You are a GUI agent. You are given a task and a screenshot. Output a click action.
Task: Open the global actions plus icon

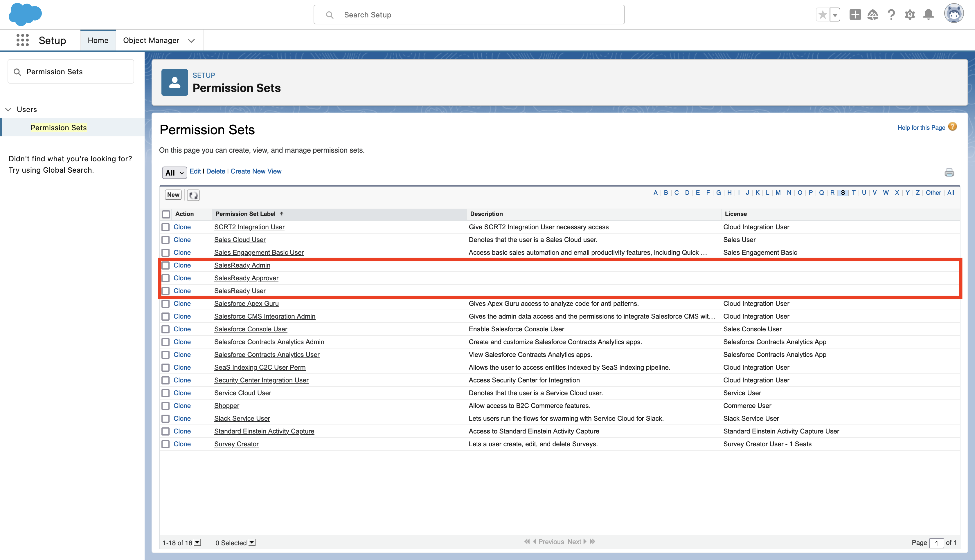855,15
